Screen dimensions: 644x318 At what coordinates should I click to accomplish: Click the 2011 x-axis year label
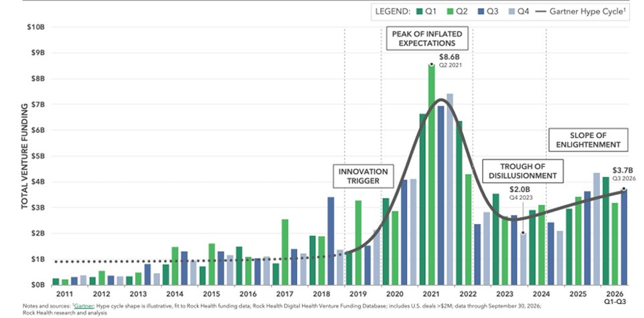coord(64,294)
